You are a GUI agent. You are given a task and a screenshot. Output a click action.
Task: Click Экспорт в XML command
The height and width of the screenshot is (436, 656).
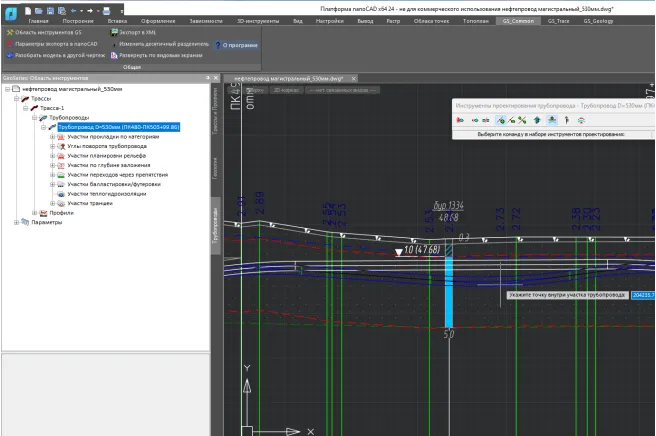coord(134,32)
